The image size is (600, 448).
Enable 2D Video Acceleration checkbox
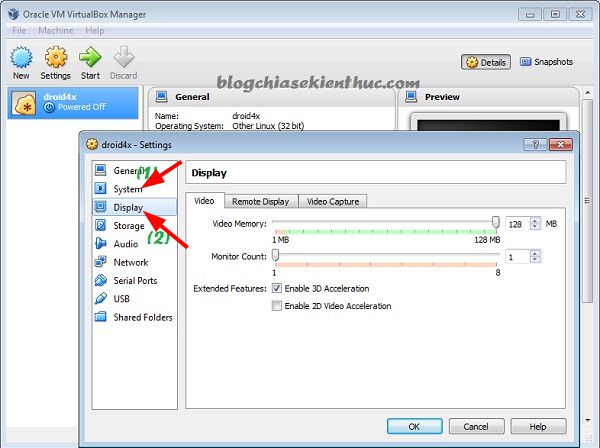[276, 306]
